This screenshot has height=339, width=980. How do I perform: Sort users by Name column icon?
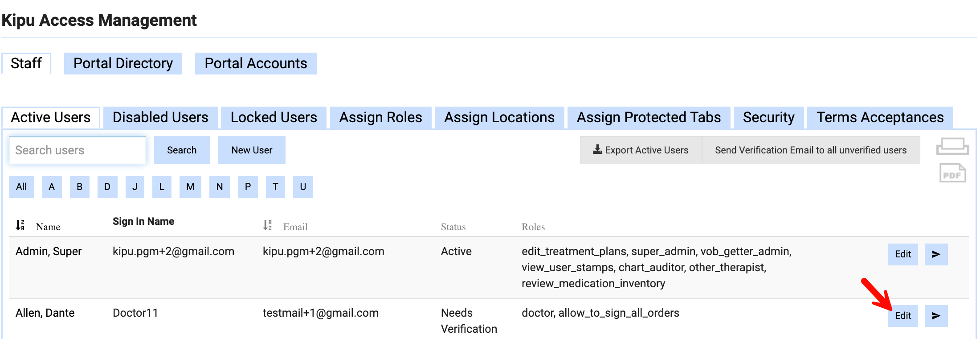(20, 225)
